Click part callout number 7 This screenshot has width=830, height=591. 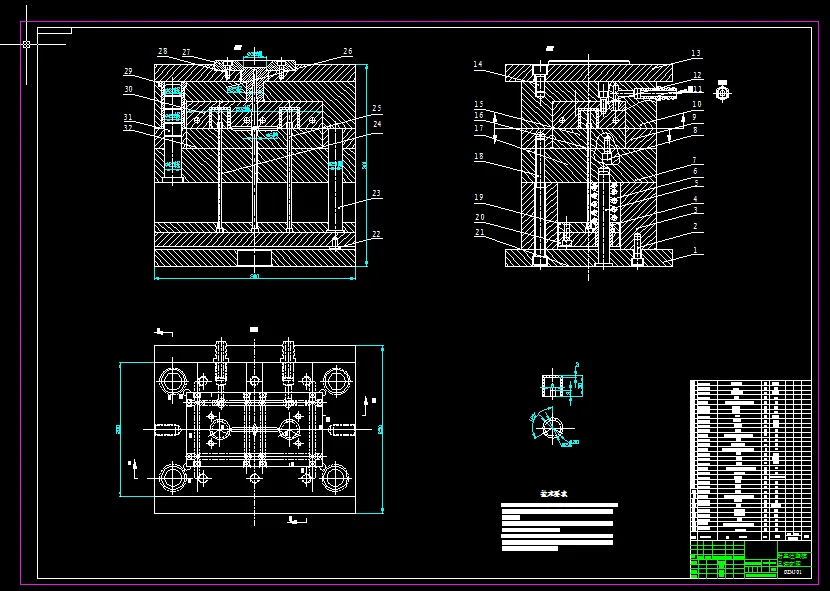coord(695,160)
